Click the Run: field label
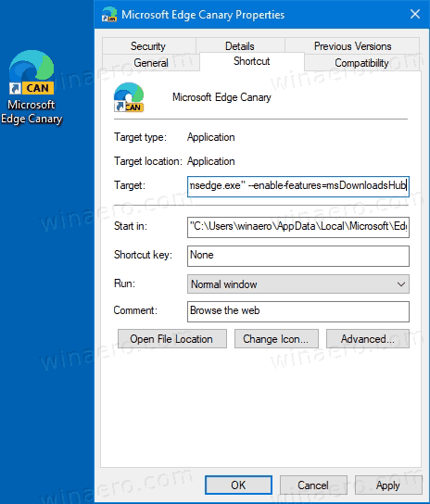 (x=124, y=283)
